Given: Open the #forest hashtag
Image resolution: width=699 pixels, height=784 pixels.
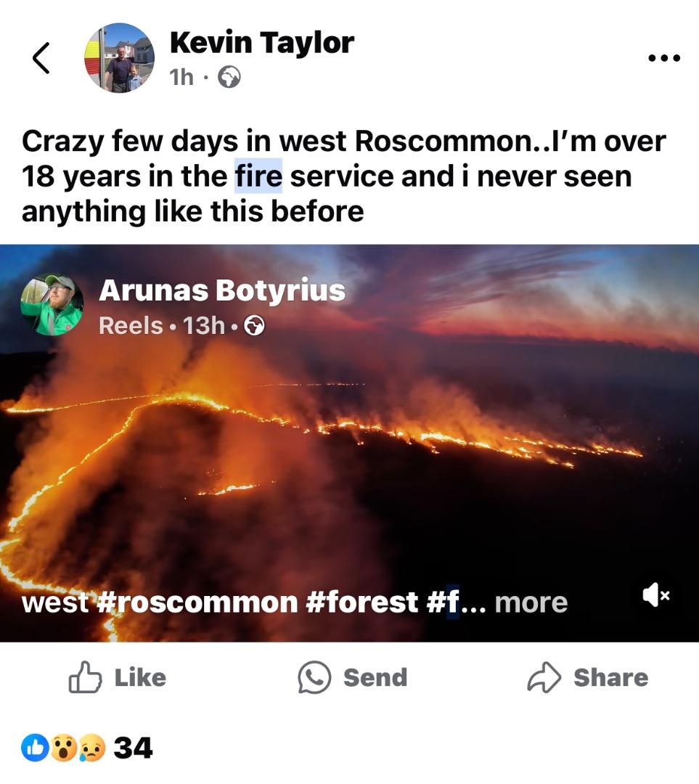Looking at the screenshot, I should point(362,602).
